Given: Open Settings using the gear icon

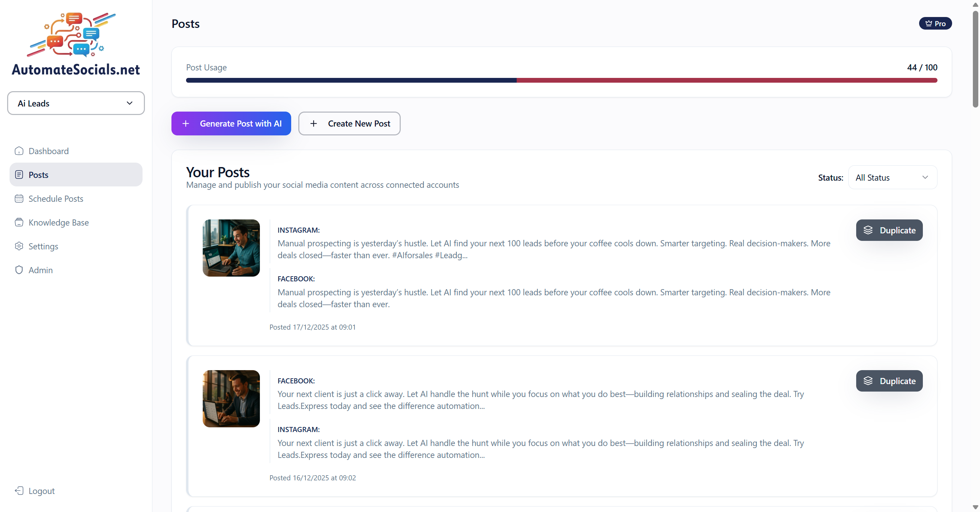Looking at the screenshot, I should click(19, 246).
